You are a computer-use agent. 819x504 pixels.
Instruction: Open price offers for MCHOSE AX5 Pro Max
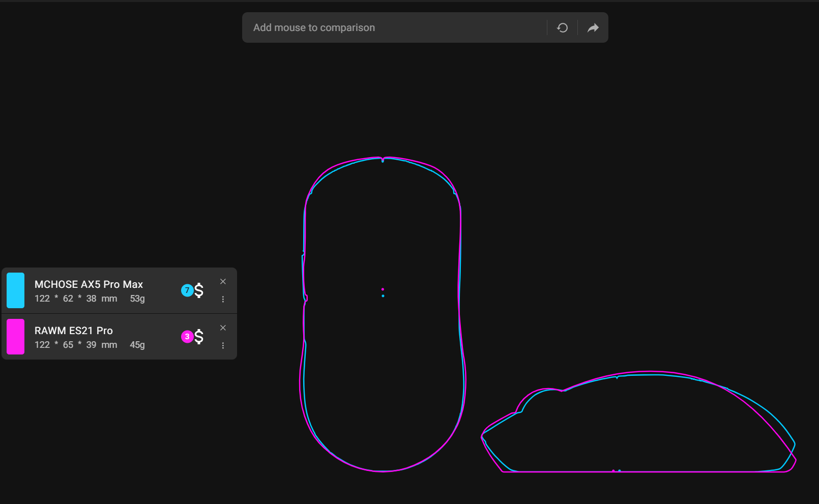pyautogui.click(x=193, y=290)
